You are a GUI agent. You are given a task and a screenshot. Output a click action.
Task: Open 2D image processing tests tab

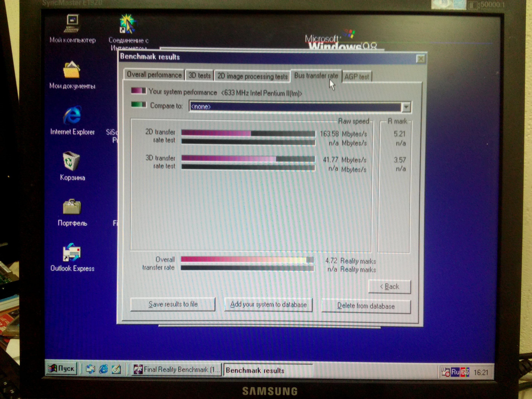coord(252,76)
